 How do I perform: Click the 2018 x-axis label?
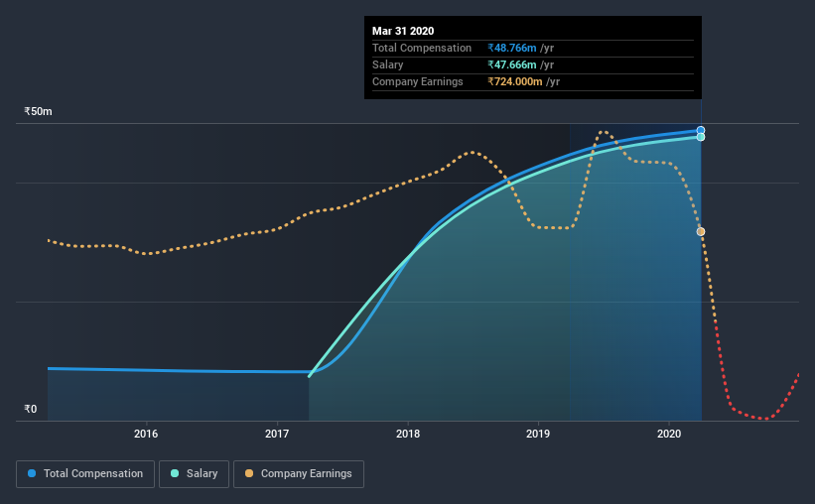[x=408, y=434]
